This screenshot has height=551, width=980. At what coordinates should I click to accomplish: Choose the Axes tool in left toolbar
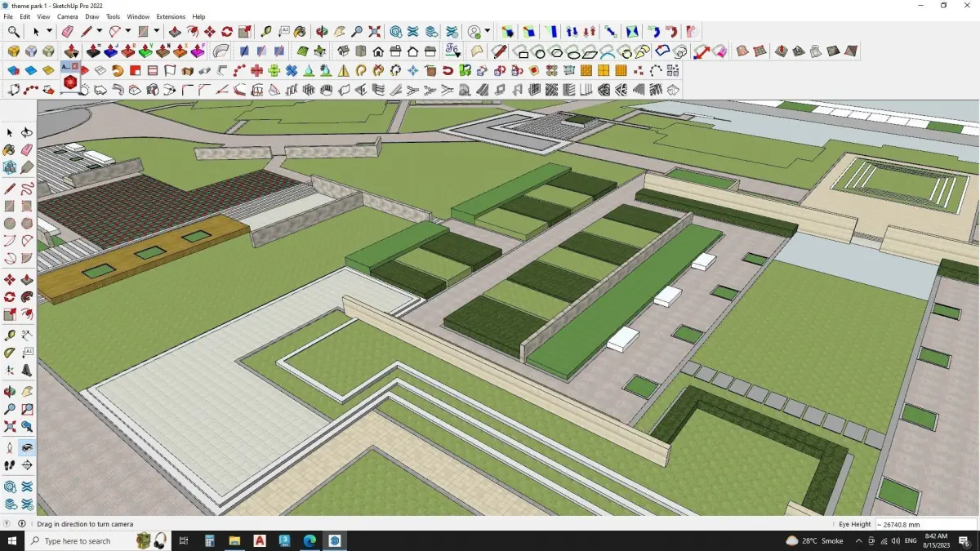pyautogui.click(x=10, y=370)
